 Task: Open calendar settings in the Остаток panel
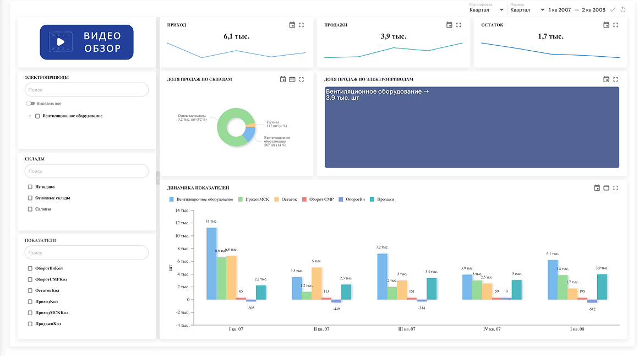coord(606,25)
